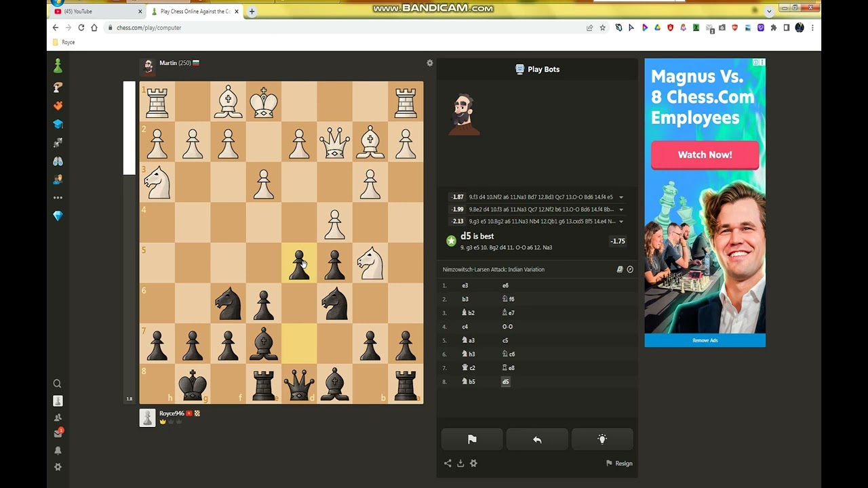Click the -1.75 evaluation score badge
The image size is (868, 488).
pos(617,241)
